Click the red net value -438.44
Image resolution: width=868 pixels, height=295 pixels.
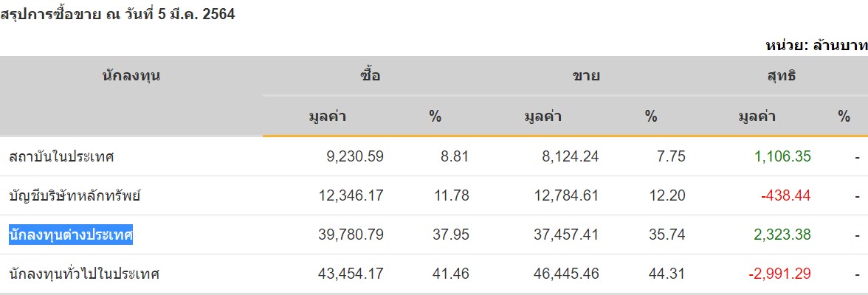787,195
